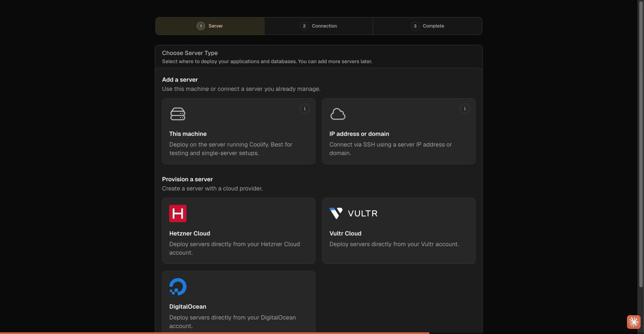Click the red Hetzner logo
The height and width of the screenshot is (334, 644).
coord(178,214)
